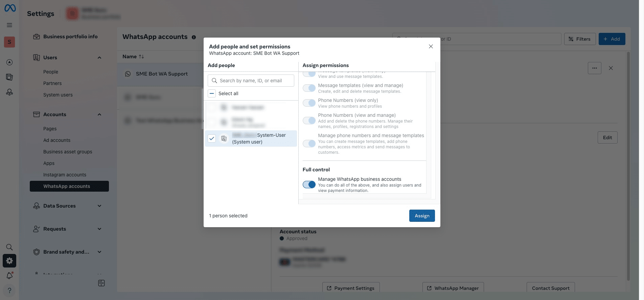Click the Brand safety shield icon
The height and width of the screenshot is (300, 644).
(37, 252)
